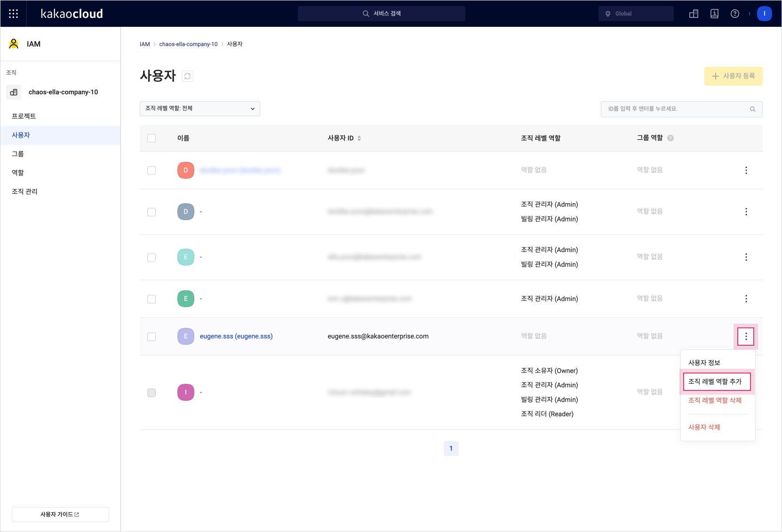Click the IAM user icon in sidebar

coord(14,44)
